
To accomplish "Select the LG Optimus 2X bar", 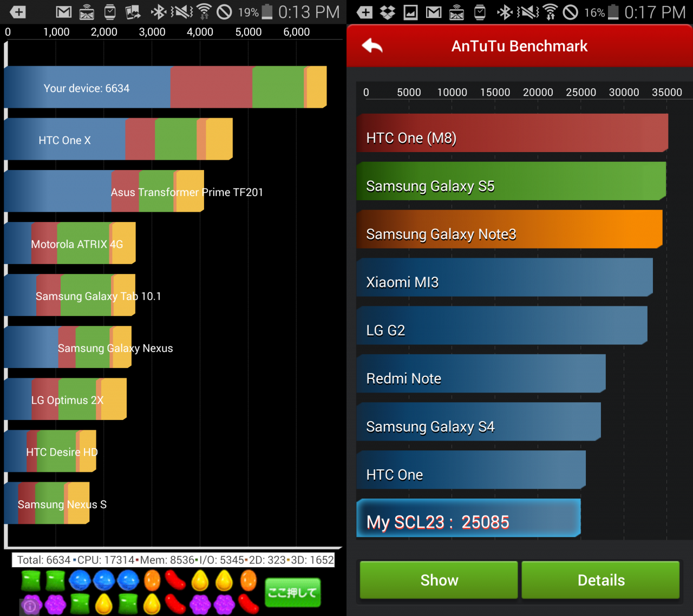I will coord(66,399).
